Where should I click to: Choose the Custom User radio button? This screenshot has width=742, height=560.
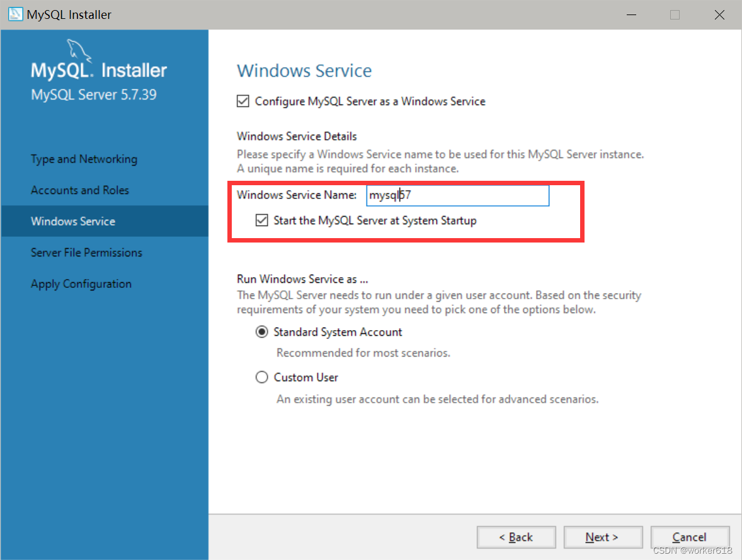click(261, 377)
